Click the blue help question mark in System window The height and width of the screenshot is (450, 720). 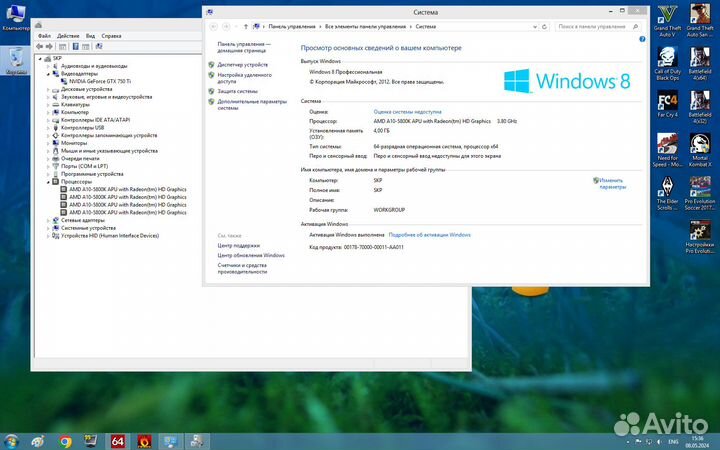(642, 39)
